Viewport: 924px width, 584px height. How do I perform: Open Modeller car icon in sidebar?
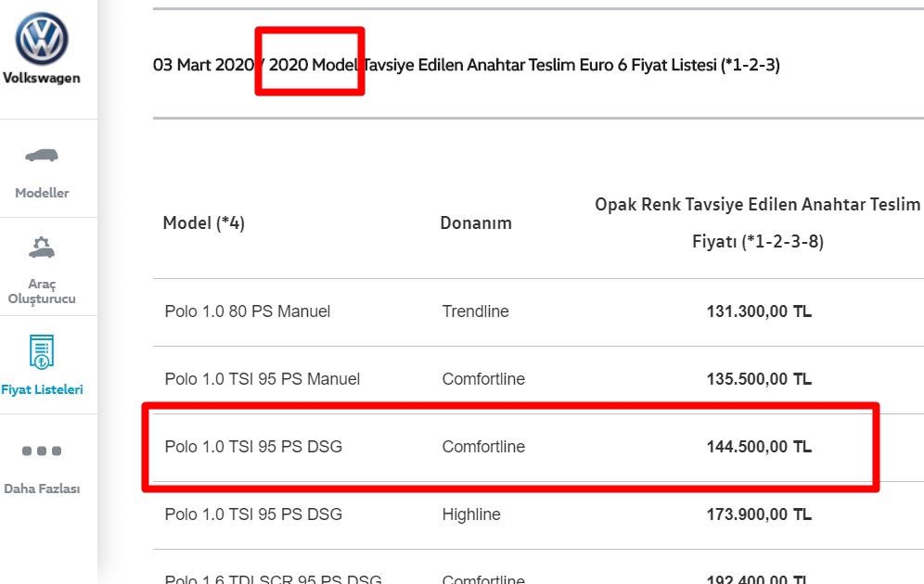[41, 156]
